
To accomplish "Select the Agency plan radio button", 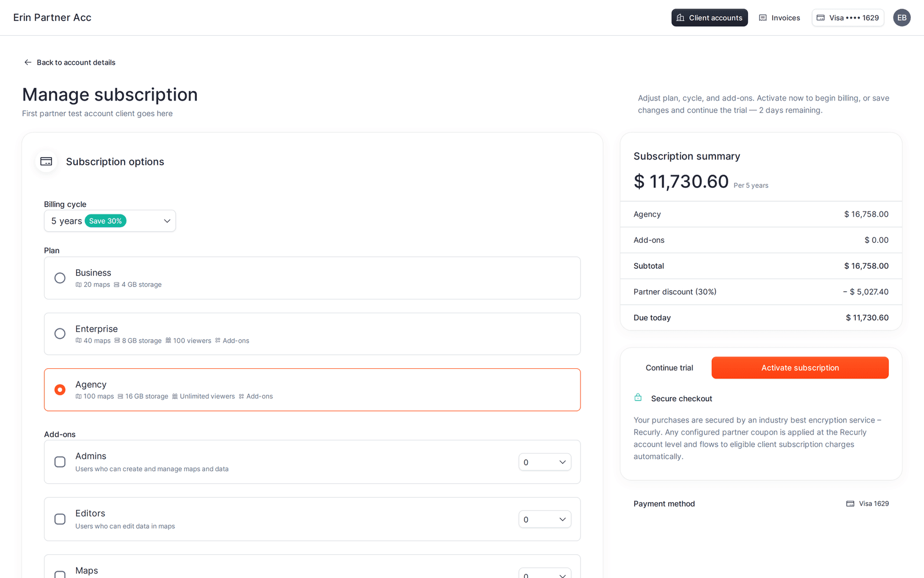I will coord(60,390).
